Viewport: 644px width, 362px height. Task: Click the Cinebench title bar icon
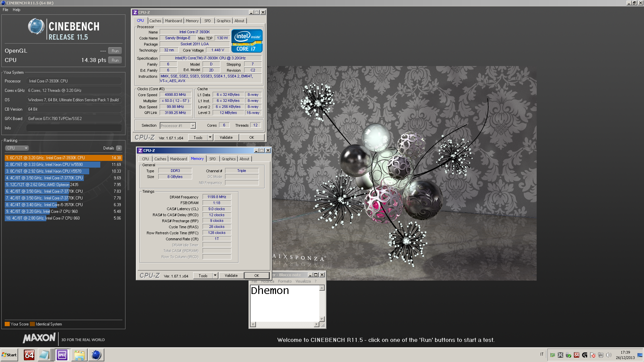tap(3, 3)
